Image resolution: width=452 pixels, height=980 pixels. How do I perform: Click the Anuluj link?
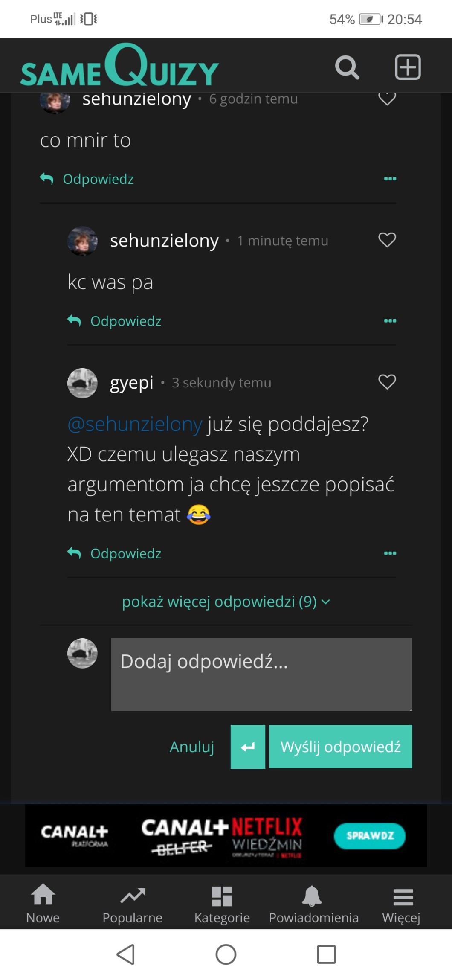click(192, 747)
